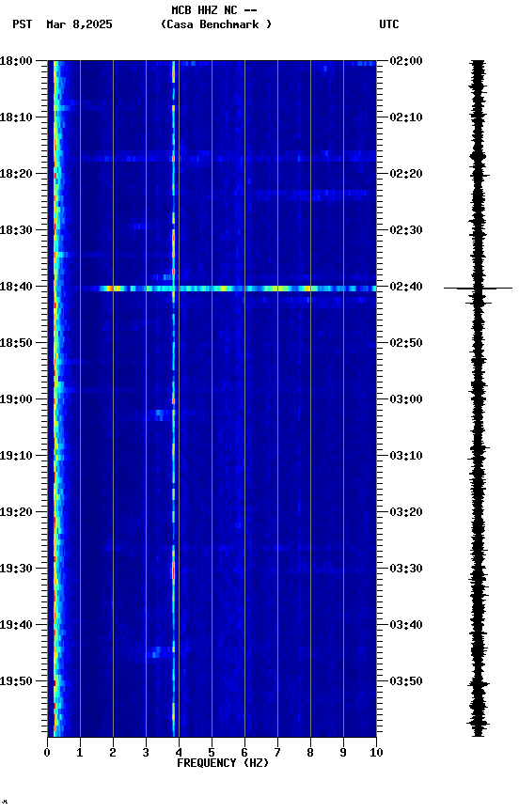The width and height of the screenshot is (519, 812).
Task: Click the 'PST' timezone label
Action: pos(23,24)
